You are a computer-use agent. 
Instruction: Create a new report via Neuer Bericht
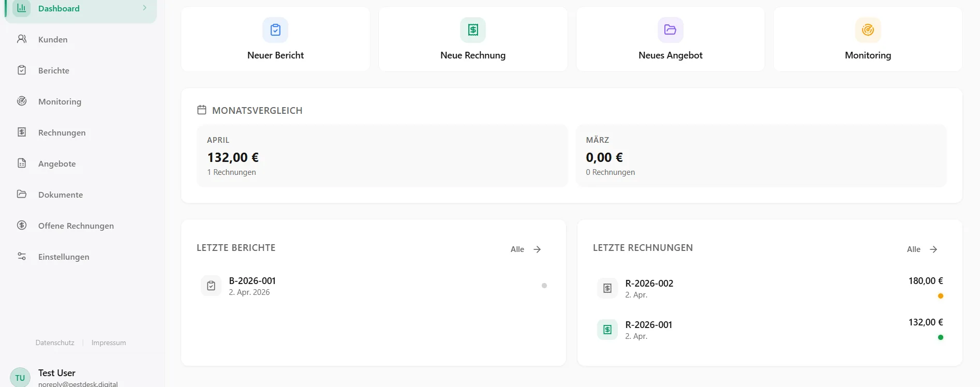coord(275,55)
